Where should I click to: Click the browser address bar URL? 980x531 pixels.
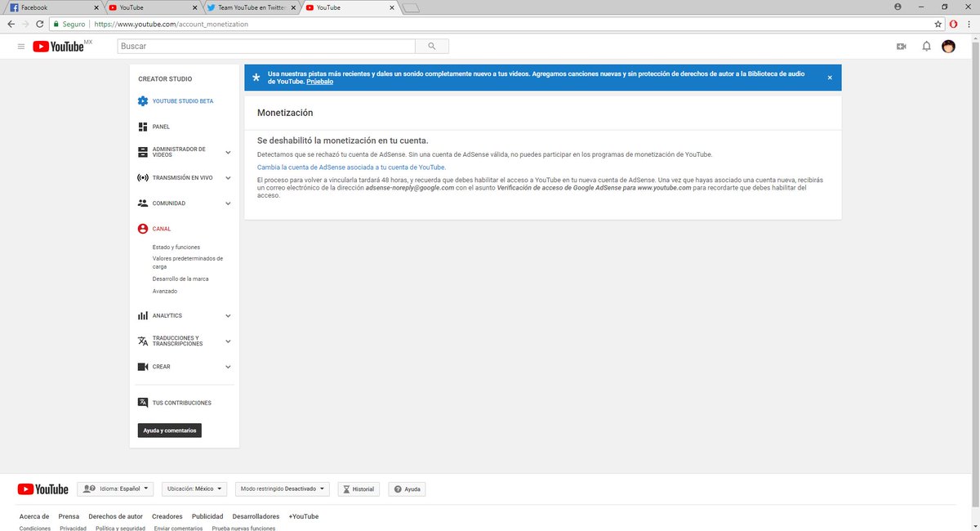pyautogui.click(x=171, y=25)
